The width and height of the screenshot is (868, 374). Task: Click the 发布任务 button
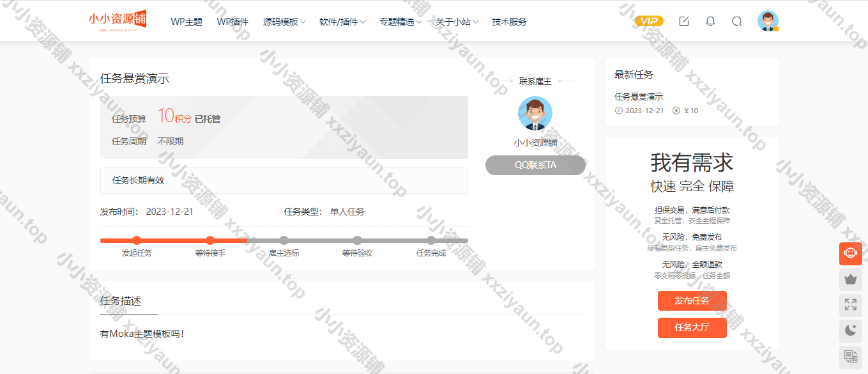[692, 300]
